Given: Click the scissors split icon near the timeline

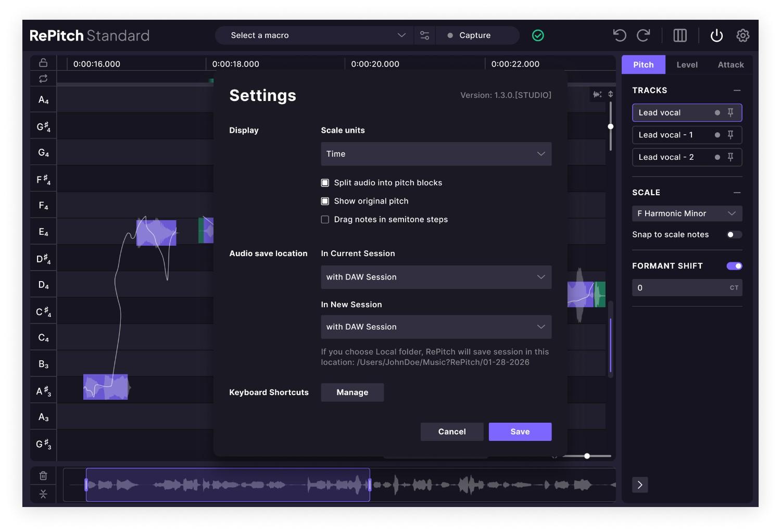Looking at the screenshot, I should (43, 493).
